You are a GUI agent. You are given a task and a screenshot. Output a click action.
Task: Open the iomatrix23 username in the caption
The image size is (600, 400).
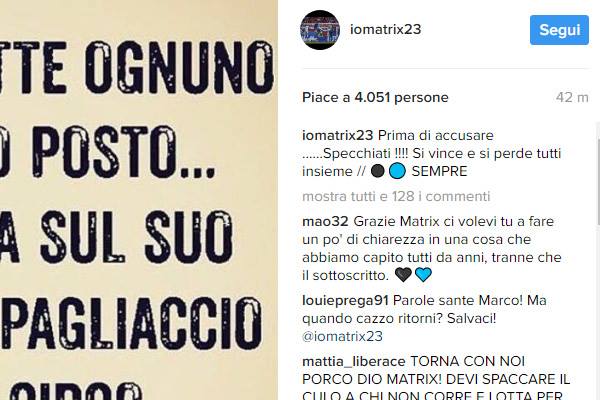[337, 135]
